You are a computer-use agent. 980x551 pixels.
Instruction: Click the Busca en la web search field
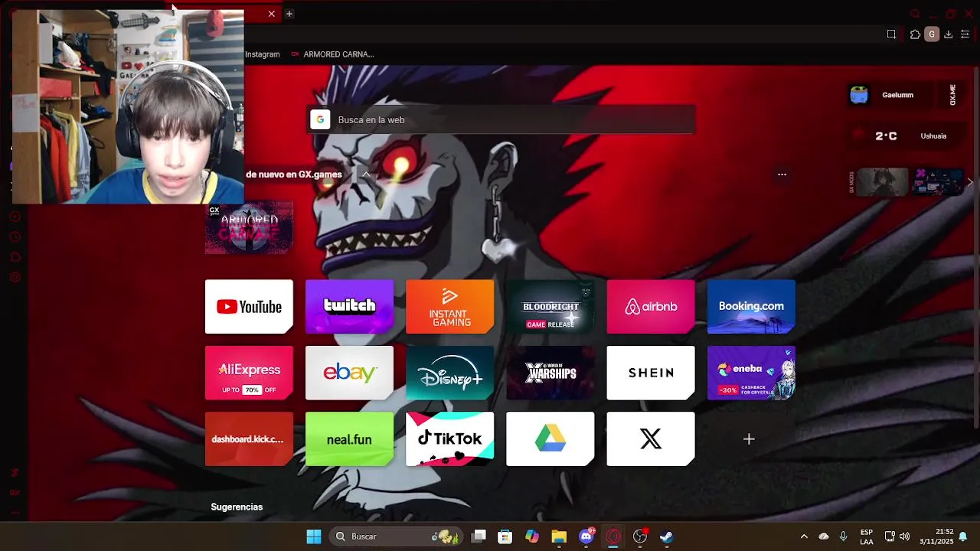(501, 120)
